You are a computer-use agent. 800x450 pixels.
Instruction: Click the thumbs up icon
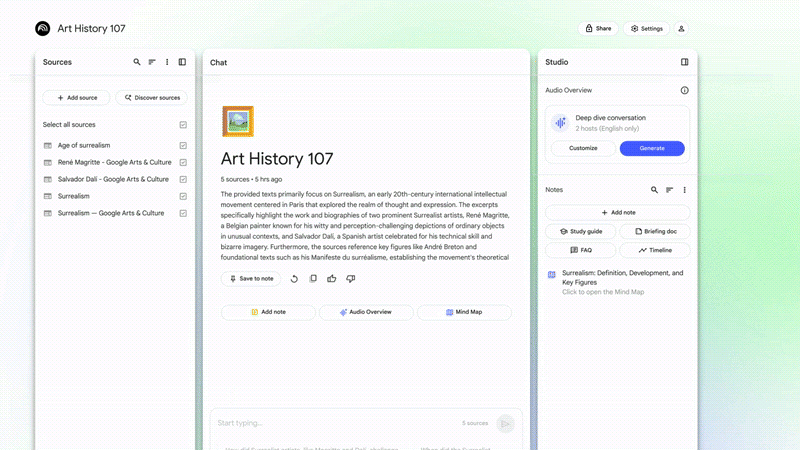(x=332, y=279)
